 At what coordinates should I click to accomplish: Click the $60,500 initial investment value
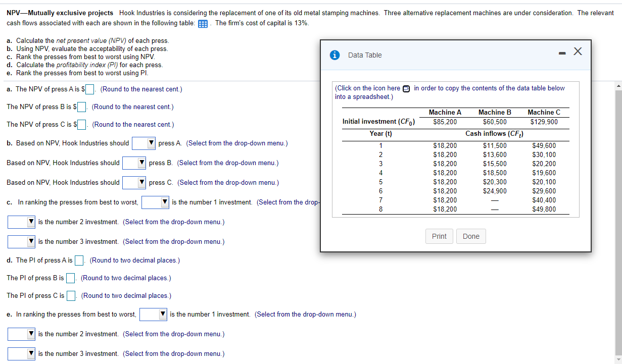tap(495, 122)
